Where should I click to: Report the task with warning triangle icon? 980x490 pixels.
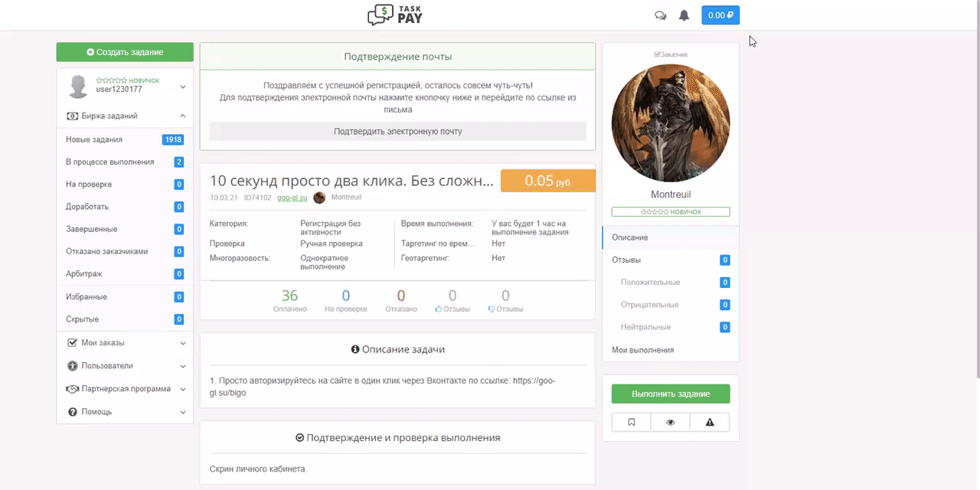(x=710, y=422)
